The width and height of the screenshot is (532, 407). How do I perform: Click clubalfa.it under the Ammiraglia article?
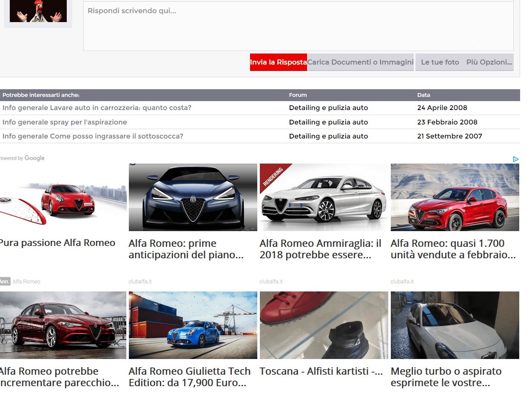click(271, 282)
